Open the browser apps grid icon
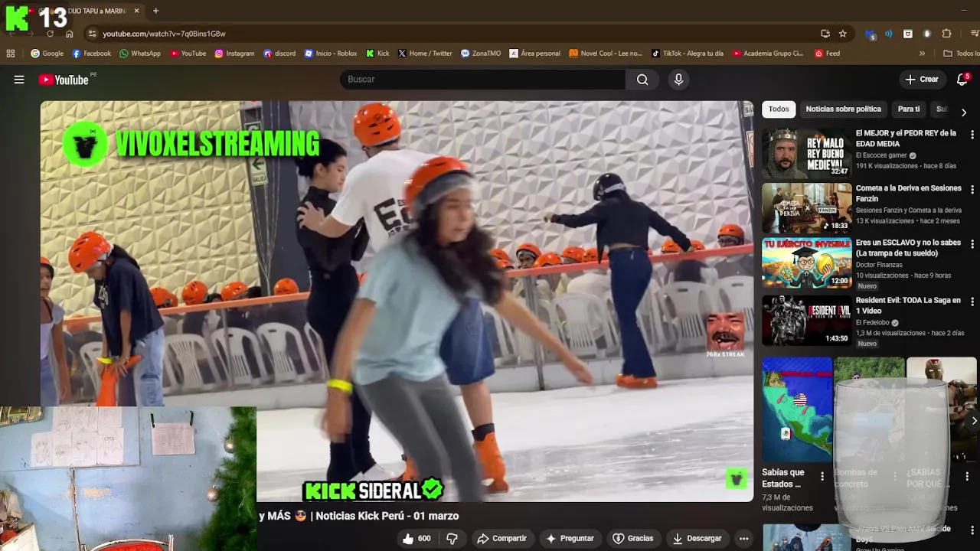 click(x=11, y=54)
